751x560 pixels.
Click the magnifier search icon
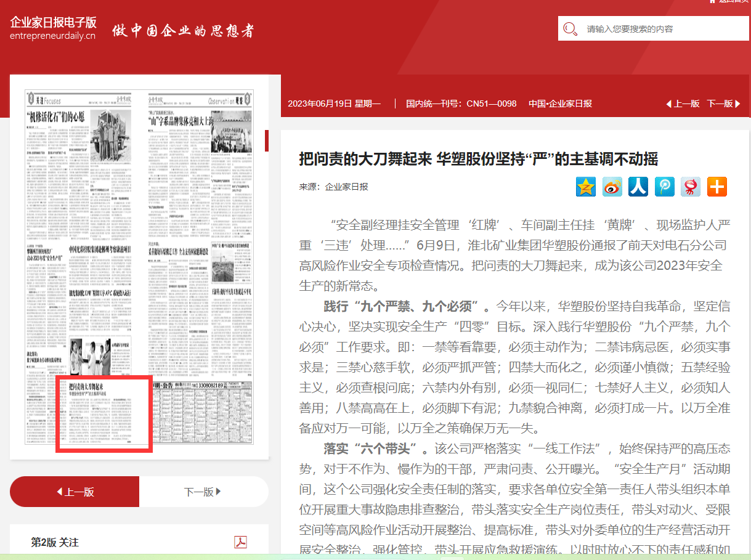pyautogui.click(x=570, y=29)
